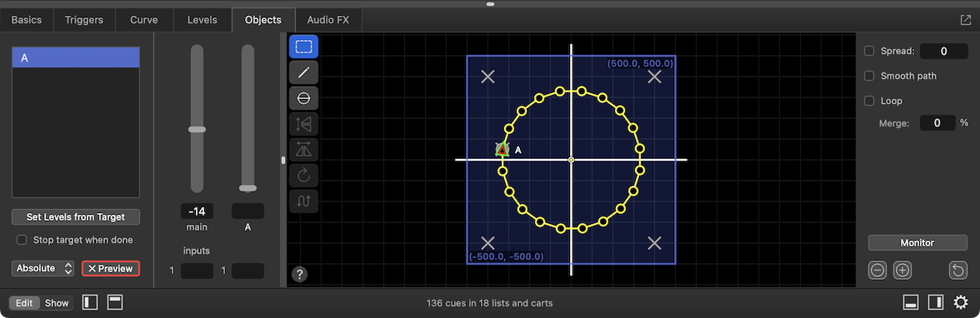Click speaker X marker above (-500.0, -500.0) label

coord(488,243)
